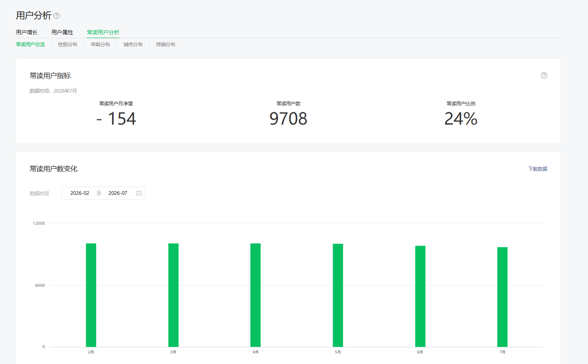Screen dimensions: 588x364
Task: Open 常读用户总览 sub-tab
Action: click(x=30, y=45)
